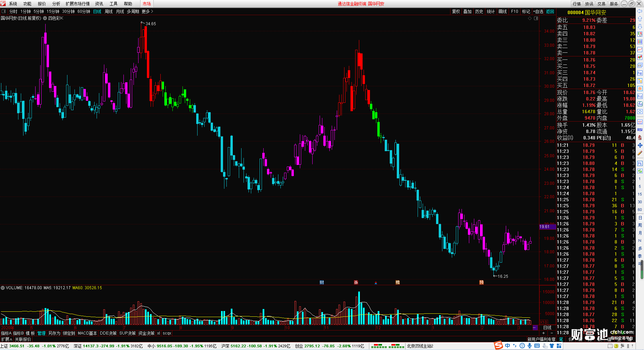
Task: Click the 返回 return button
Action: click(x=550, y=11)
